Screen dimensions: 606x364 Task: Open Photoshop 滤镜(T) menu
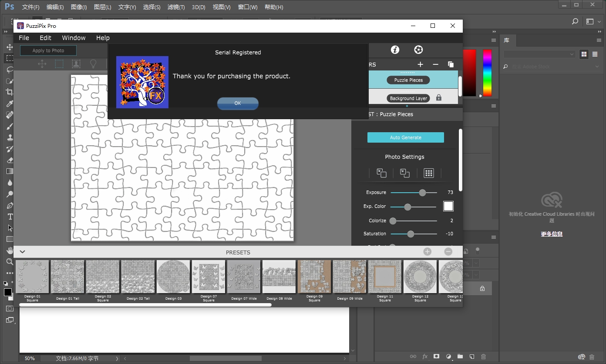pos(176,7)
